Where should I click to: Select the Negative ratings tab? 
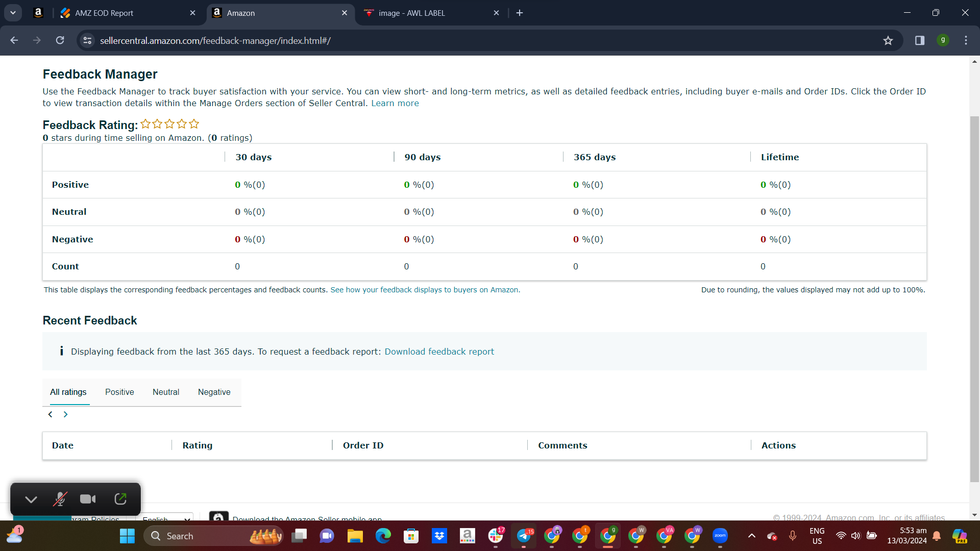pyautogui.click(x=214, y=392)
